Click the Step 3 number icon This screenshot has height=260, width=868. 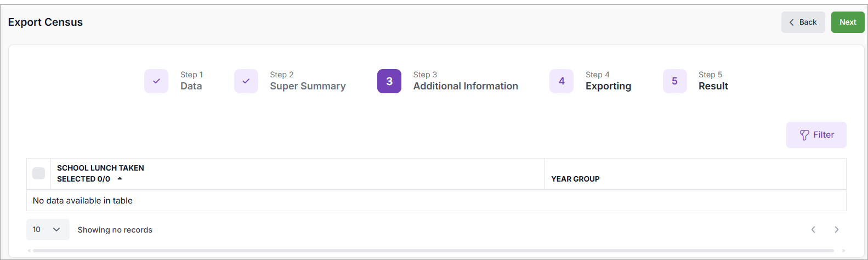coord(389,81)
